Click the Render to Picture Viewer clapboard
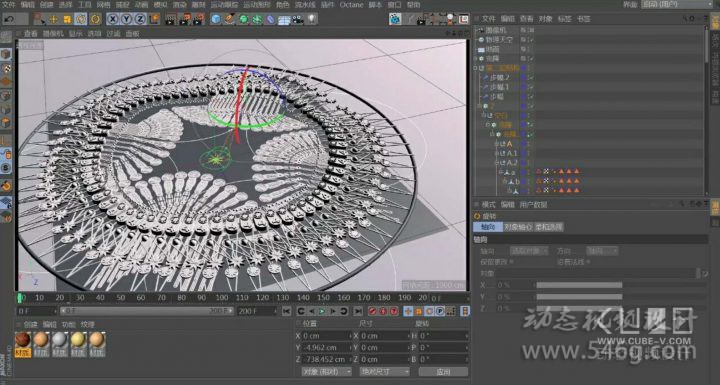 pyautogui.click(x=185, y=19)
